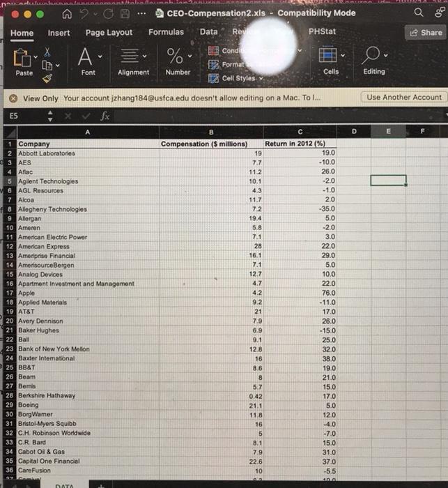Click the -35.0 return cell

tap(300, 208)
